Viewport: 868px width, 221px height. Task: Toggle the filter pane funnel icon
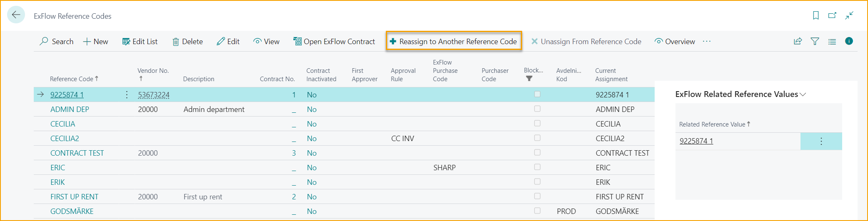[x=815, y=41]
